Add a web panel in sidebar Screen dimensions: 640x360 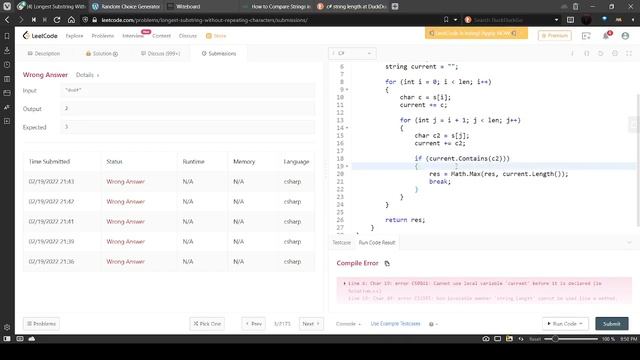pyautogui.click(x=7, y=121)
